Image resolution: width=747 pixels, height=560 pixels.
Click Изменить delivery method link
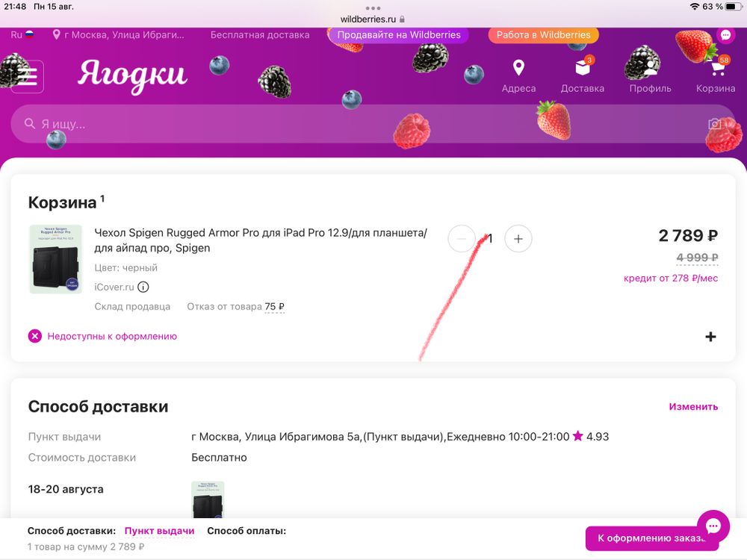click(x=693, y=407)
